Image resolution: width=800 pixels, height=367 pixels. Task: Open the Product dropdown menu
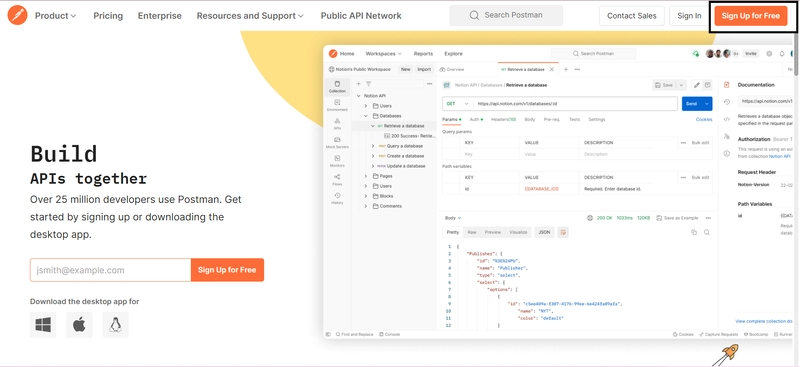pos(56,16)
